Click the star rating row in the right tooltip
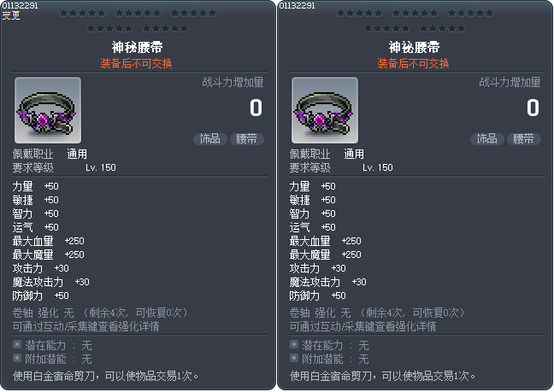This screenshot has width=554, height=392. [x=415, y=20]
